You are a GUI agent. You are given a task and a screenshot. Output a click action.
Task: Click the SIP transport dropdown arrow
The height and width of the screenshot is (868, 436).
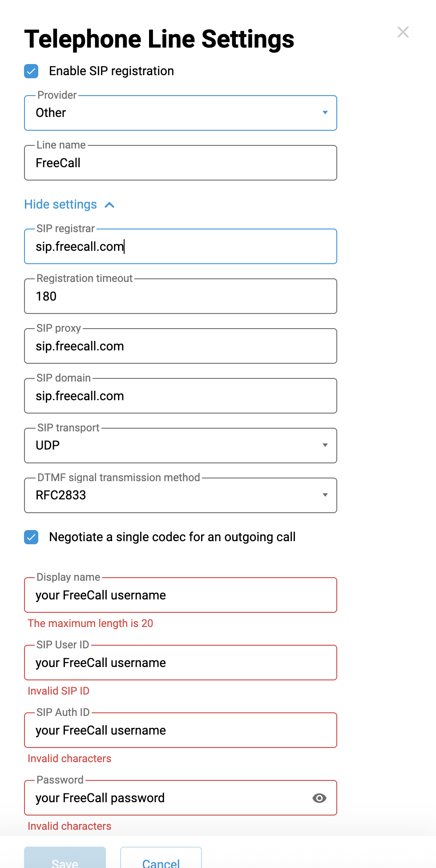tap(325, 445)
